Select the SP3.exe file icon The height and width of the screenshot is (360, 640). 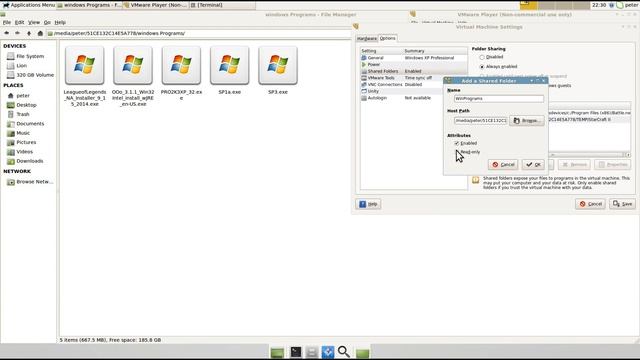click(278, 65)
